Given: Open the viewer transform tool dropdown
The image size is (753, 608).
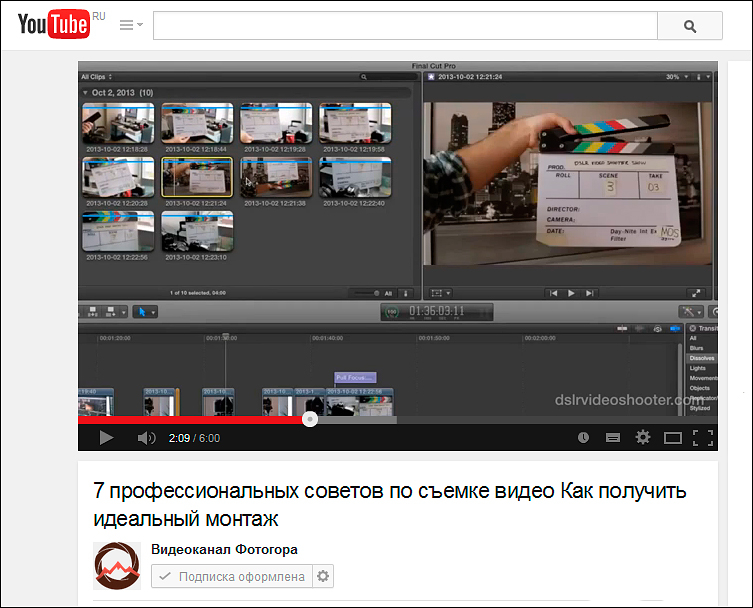Looking at the screenshot, I should point(441,293).
